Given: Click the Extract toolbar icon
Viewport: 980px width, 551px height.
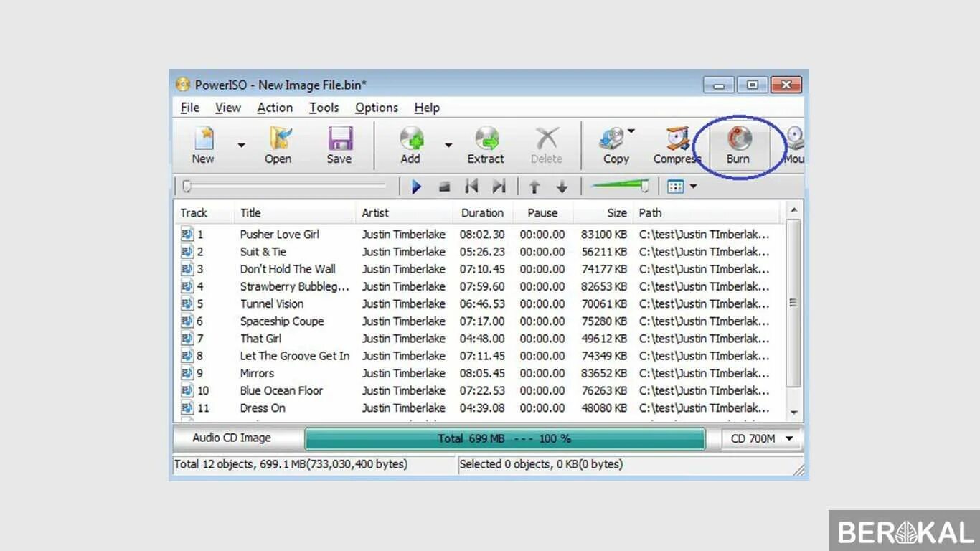Looking at the screenshot, I should coord(486,138).
